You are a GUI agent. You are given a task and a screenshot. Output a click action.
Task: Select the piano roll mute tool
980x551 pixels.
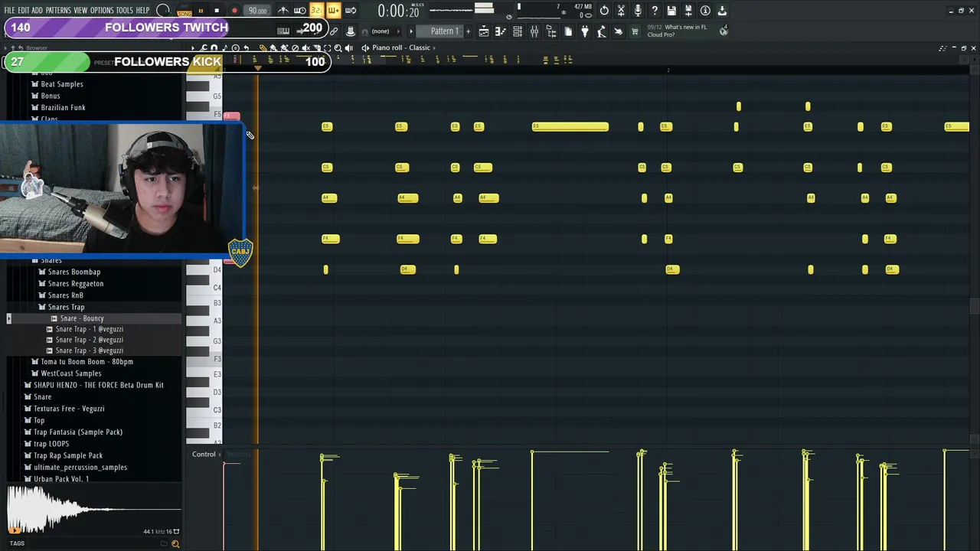coord(305,47)
